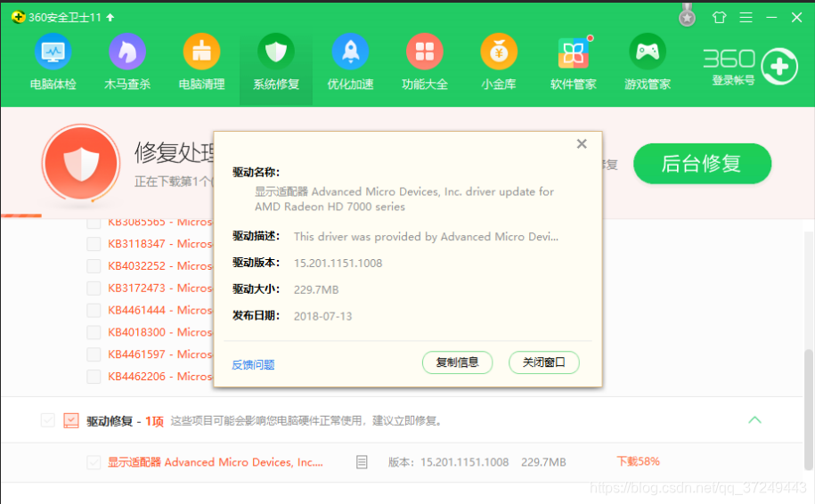815x504 pixels.
Task: Open the hamburger main menu
Action: coord(746,18)
